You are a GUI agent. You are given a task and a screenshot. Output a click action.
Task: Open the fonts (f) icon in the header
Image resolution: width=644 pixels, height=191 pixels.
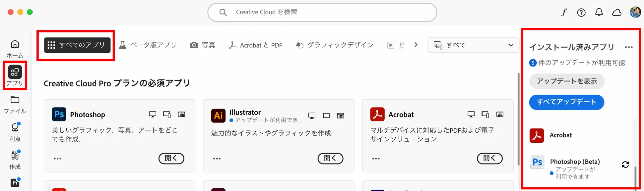pyautogui.click(x=564, y=12)
